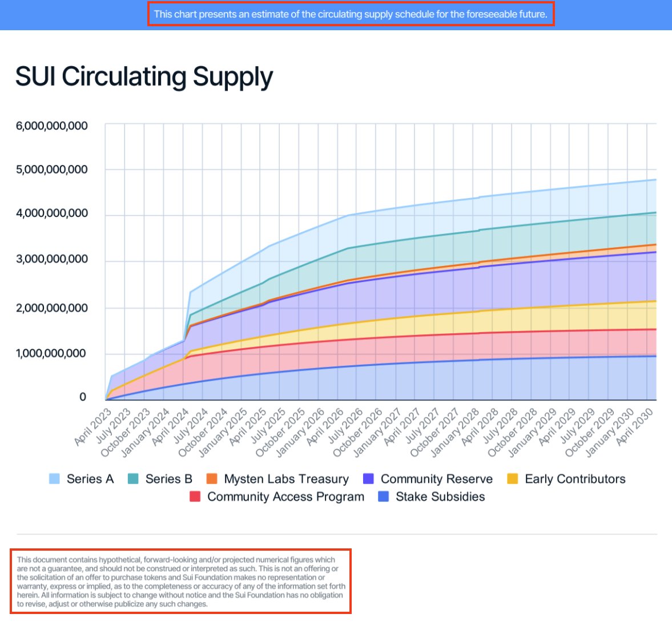Click the orange Mysten Labs Treasury square
This screenshot has width=672, height=622.
point(212,479)
